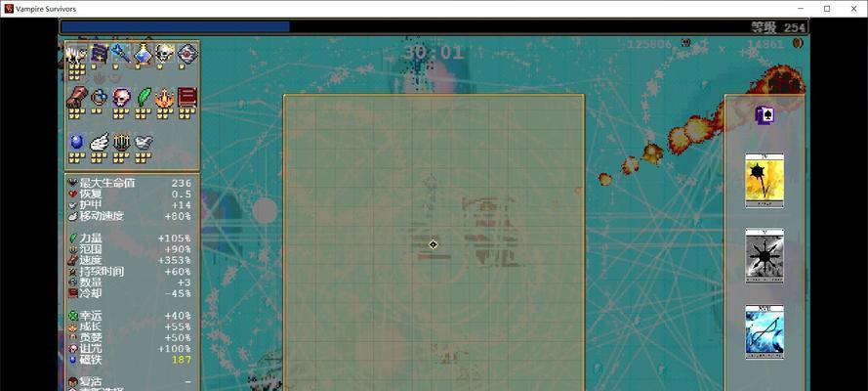
Task: Select the diamond-shaped red eye weapon icon
Action: [x=187, y=53]
